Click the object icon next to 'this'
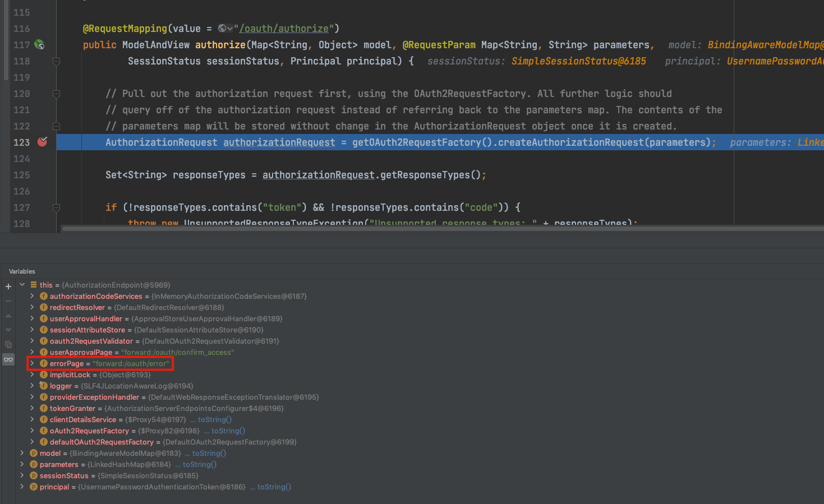The height and width of the screenshot is (504, 824). click(x=34, y=285)
